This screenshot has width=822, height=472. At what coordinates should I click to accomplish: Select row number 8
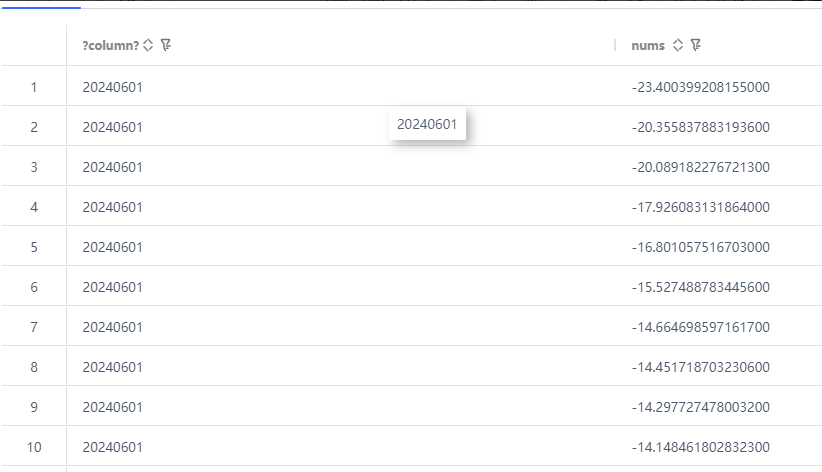[33, 367]
